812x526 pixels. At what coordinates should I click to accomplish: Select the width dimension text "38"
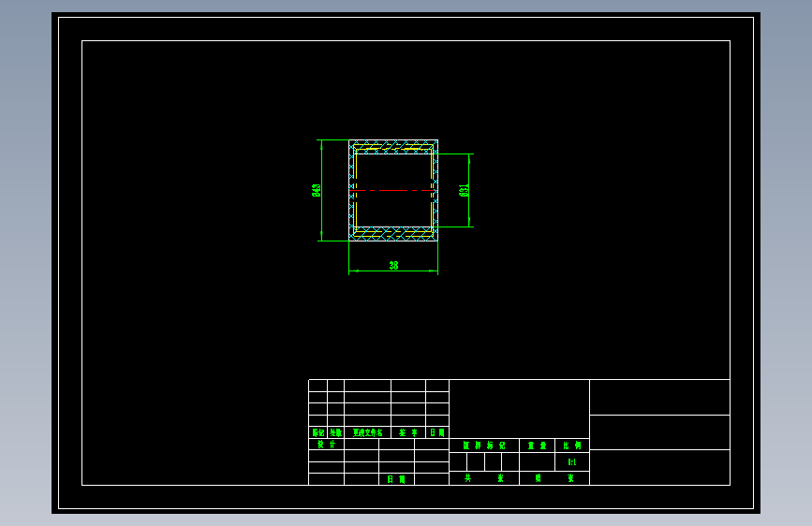(x=393, y=265)
